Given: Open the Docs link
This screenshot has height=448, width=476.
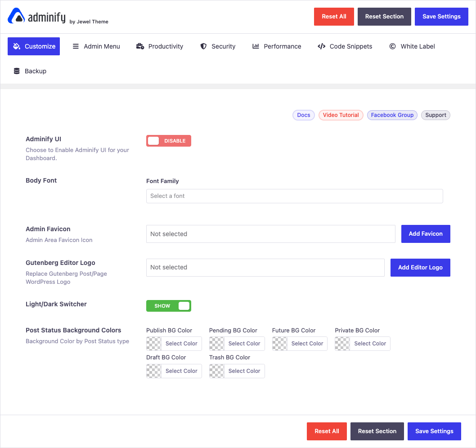Looking at the screenshot, I should (x=304, y=115).
